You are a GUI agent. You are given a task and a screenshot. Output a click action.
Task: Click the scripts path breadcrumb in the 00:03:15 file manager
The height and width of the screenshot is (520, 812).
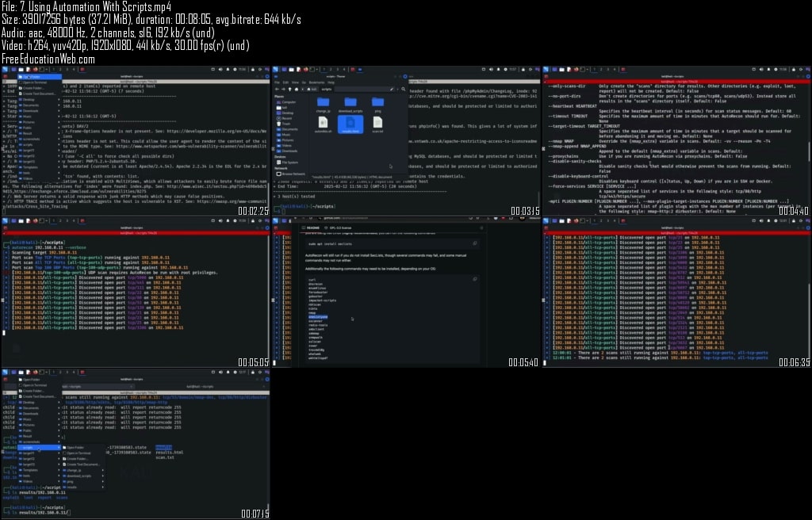(x=326, y=89)
